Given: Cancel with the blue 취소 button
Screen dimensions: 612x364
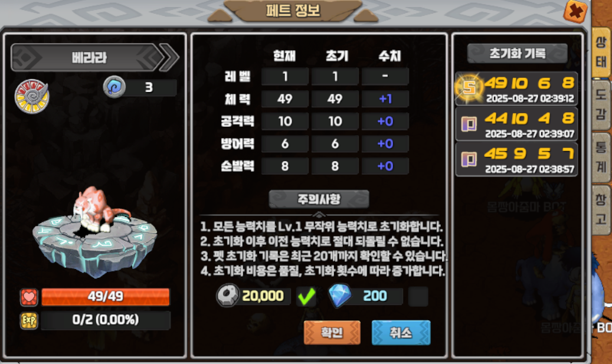Looking at the screenshot, I should (x=401, y=332).
